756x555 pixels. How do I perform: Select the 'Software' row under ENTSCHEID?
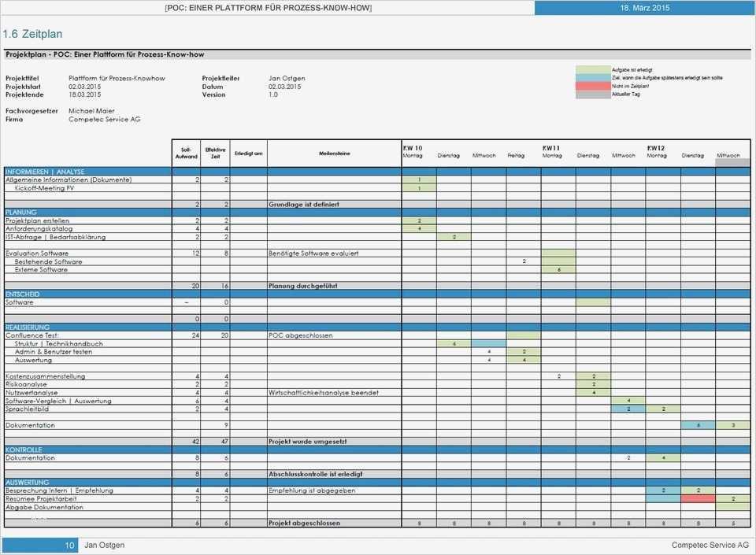click(377, 302)
